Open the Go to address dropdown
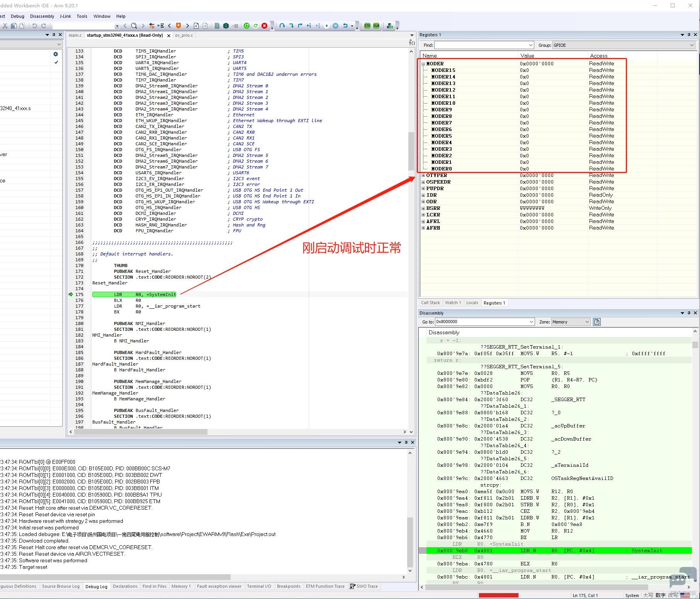This screenshot has height=599, width=700. [532, 322]
